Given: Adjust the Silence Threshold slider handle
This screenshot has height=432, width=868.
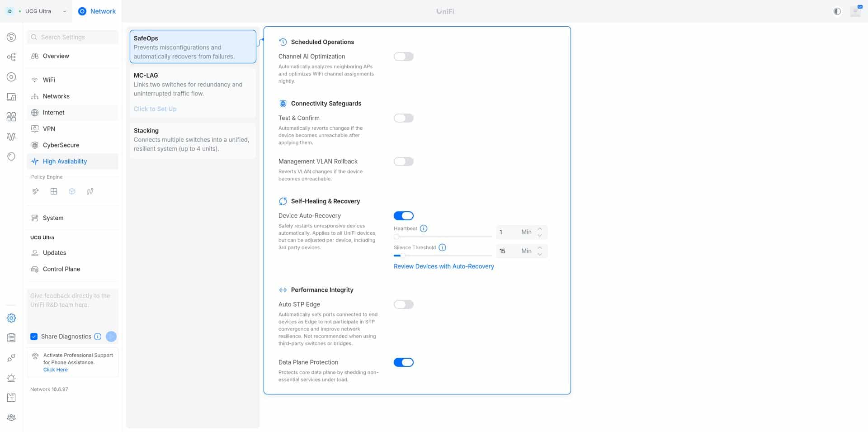Looking at the screenshot, I should click(402, 256).
